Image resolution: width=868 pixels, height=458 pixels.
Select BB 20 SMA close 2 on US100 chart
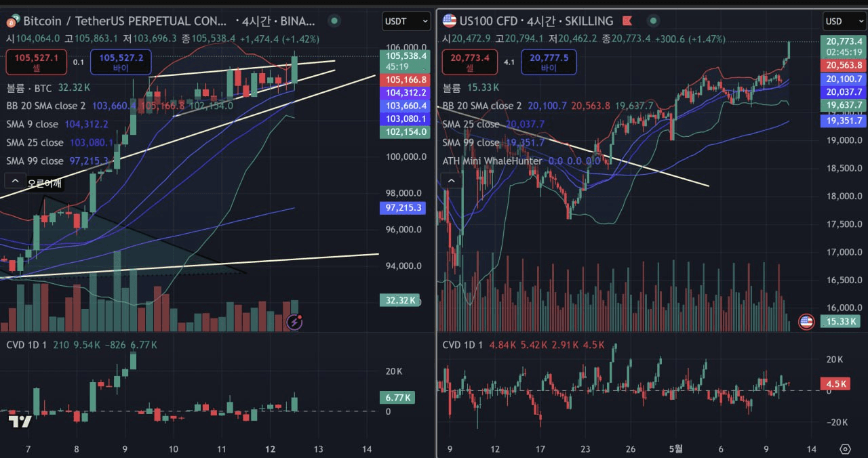(482, 106)
